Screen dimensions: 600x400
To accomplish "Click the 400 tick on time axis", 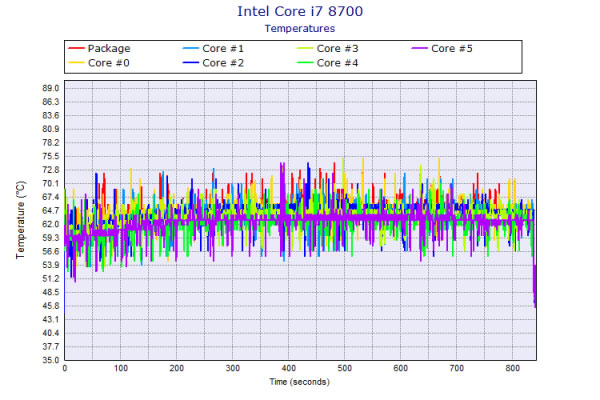I will coord(289,368).
